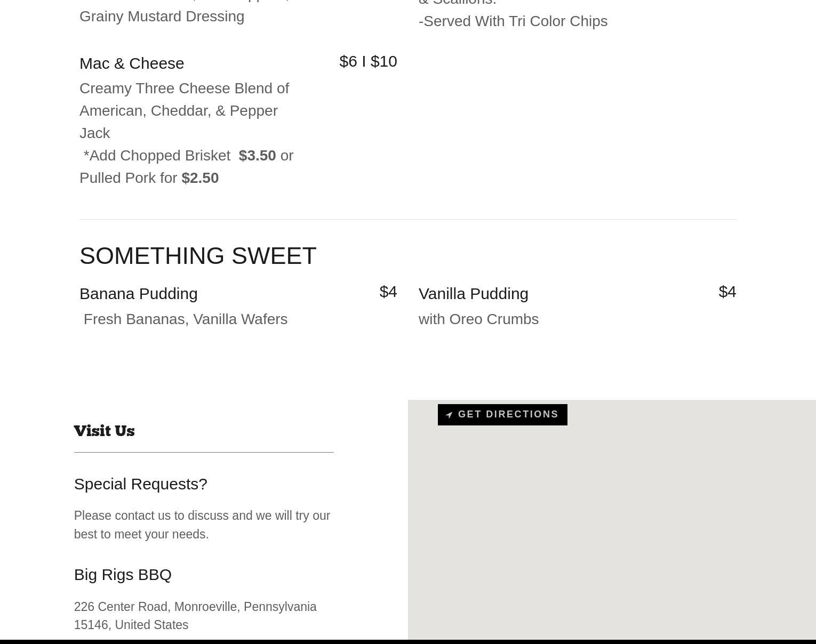Select the Banana Pudding menu item
The height and width of the screenshot is (644, 816).
(139, 294)
